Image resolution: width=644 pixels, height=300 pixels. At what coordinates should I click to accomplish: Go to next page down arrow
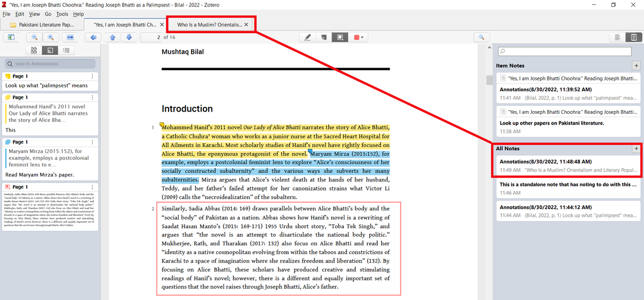coord(129,38)
